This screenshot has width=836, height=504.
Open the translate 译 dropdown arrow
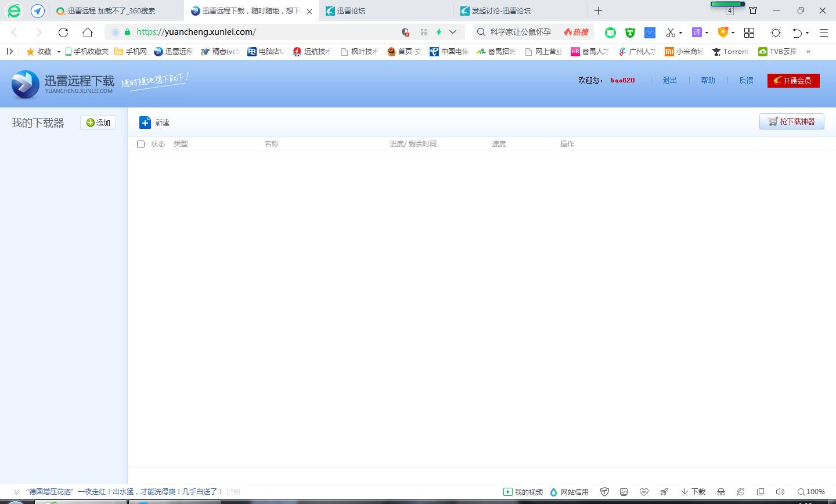(707, 33)
